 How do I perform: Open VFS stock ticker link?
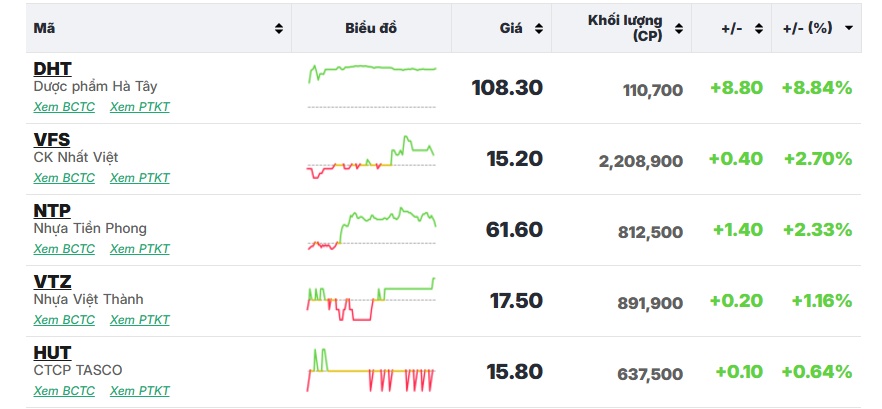coord(52,140)
